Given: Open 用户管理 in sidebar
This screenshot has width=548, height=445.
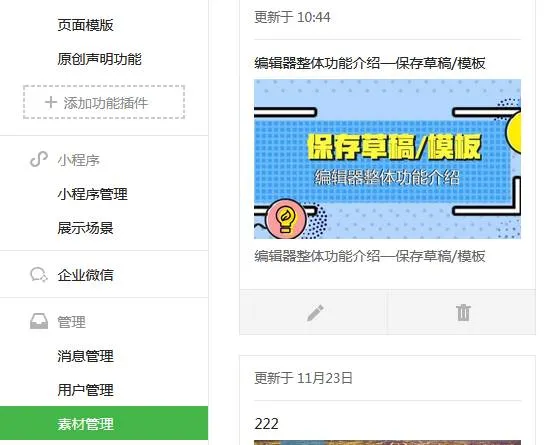Looking at the screenshot, I should pos(86,390).
